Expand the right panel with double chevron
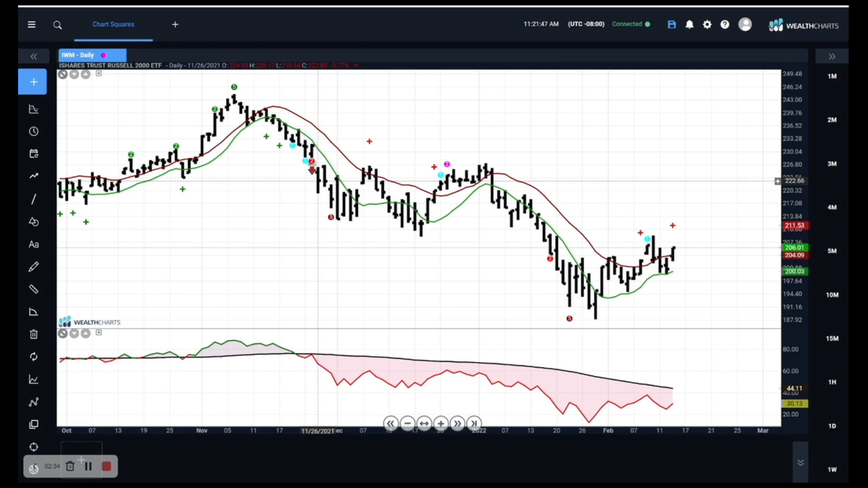 832,56
